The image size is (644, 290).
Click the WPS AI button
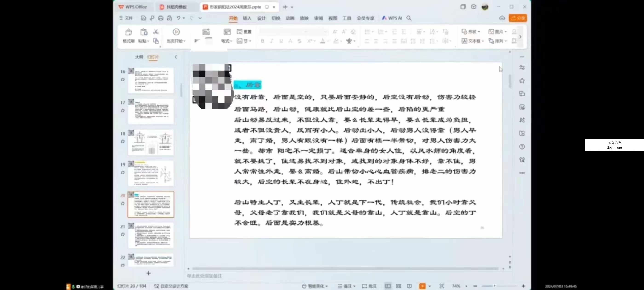pos(392,18)
